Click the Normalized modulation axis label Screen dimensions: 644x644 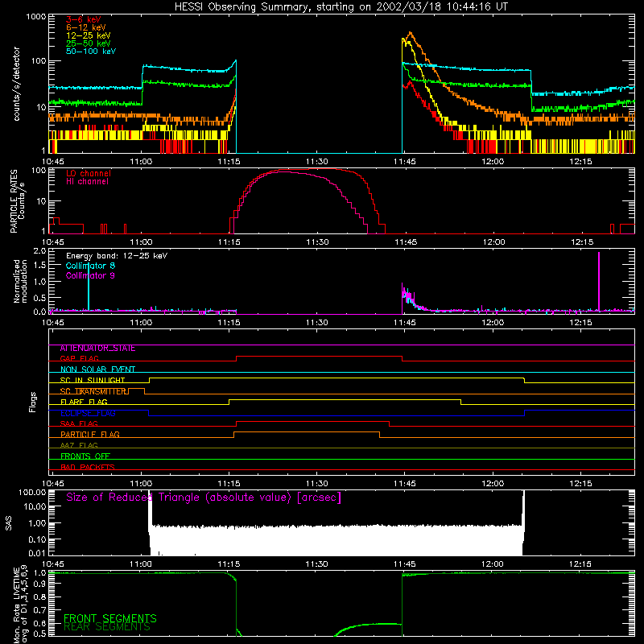20,281
